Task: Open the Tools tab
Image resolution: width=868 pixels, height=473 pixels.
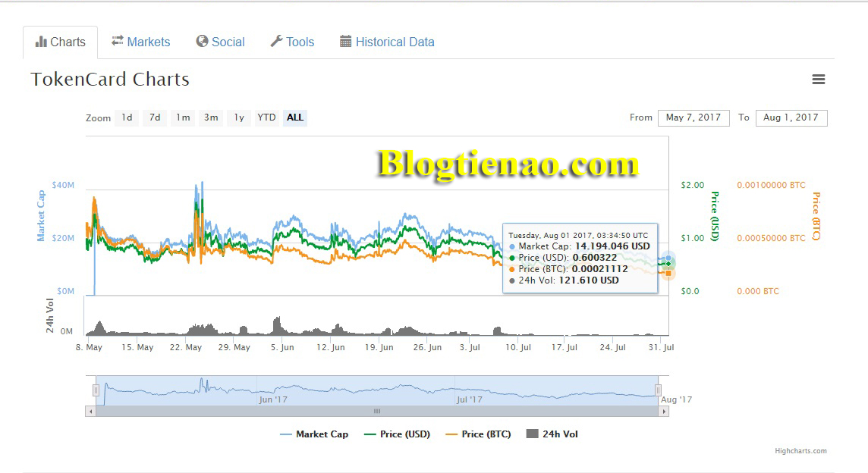Action: point(292,42)
